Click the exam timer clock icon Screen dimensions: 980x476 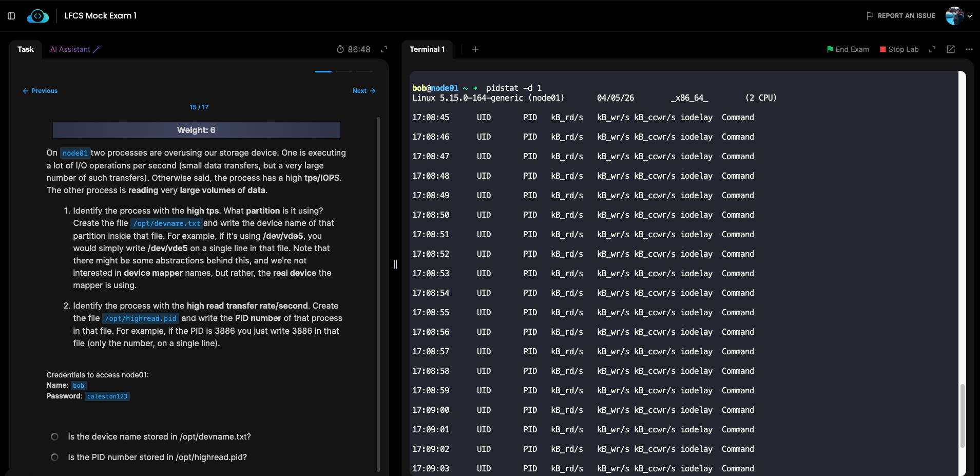coord(340,49)
